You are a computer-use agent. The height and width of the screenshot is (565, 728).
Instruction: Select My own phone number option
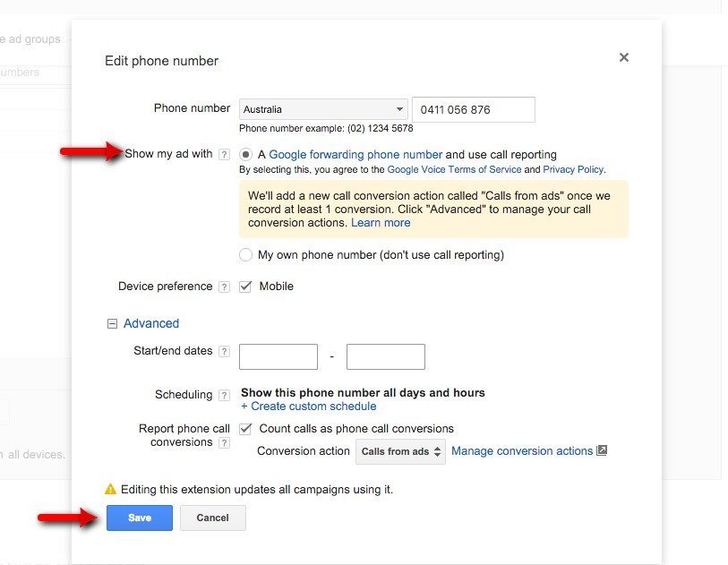pyautogui.click(x=246, y=254)
